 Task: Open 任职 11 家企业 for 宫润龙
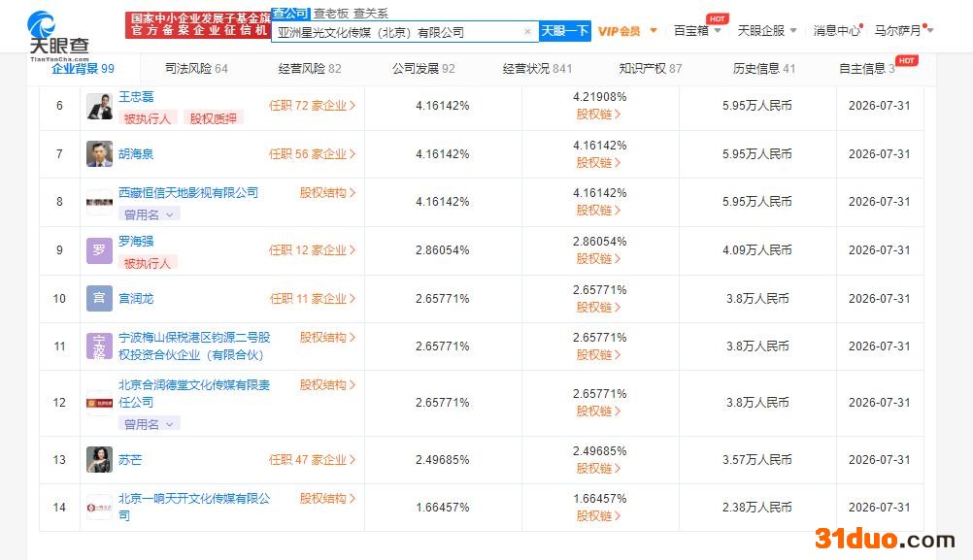click(x=312, y=299)
